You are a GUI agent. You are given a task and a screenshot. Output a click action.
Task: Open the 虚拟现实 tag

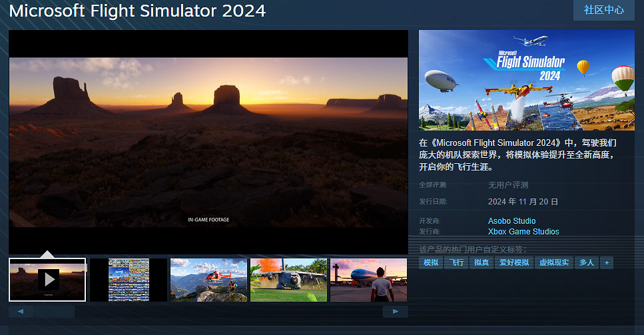click(554, 263)
